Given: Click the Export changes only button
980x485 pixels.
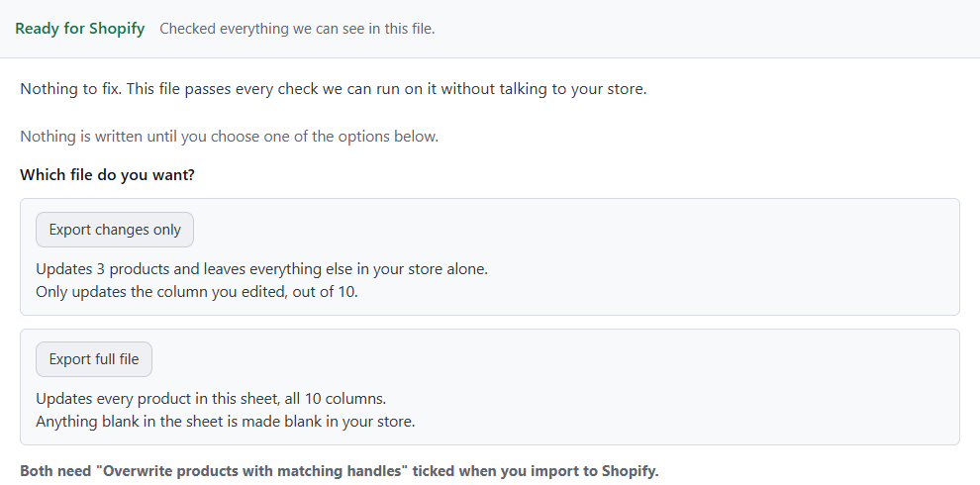Looking at the screenshot, I should click(x=115, y=230).
